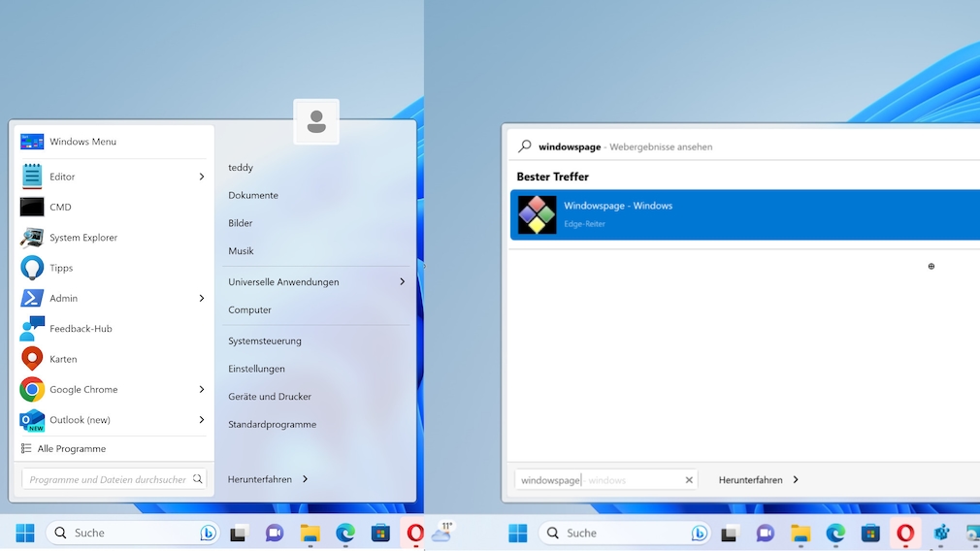Open Einstellungen in the start menu
The image size is (980, 551).
[x=256, y=369]
